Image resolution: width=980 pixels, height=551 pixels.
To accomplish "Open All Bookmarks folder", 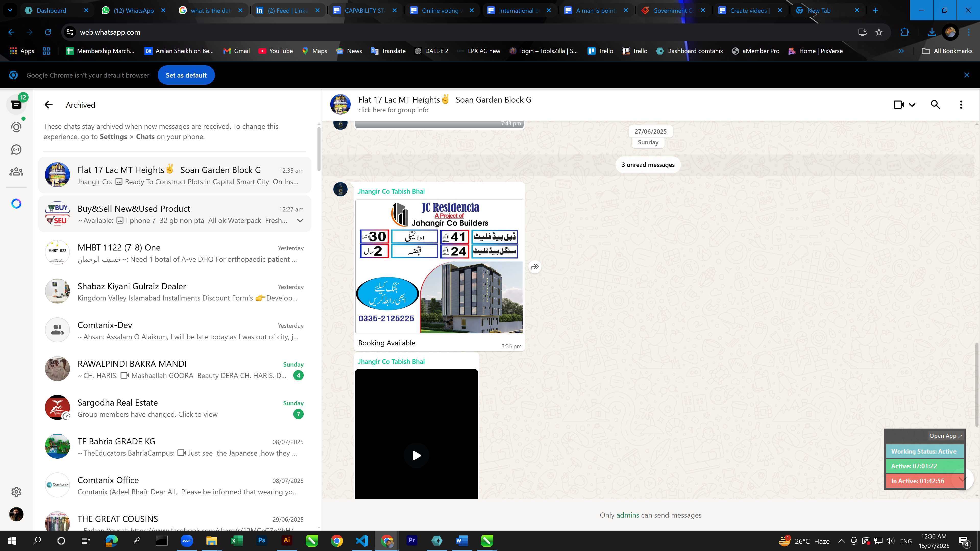I will (947, 51).
